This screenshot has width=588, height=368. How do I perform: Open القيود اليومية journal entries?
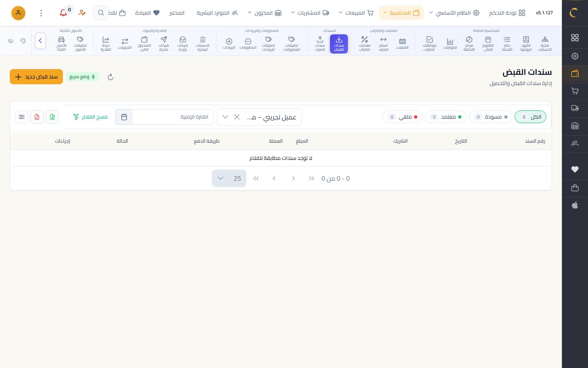pos(526,44)
